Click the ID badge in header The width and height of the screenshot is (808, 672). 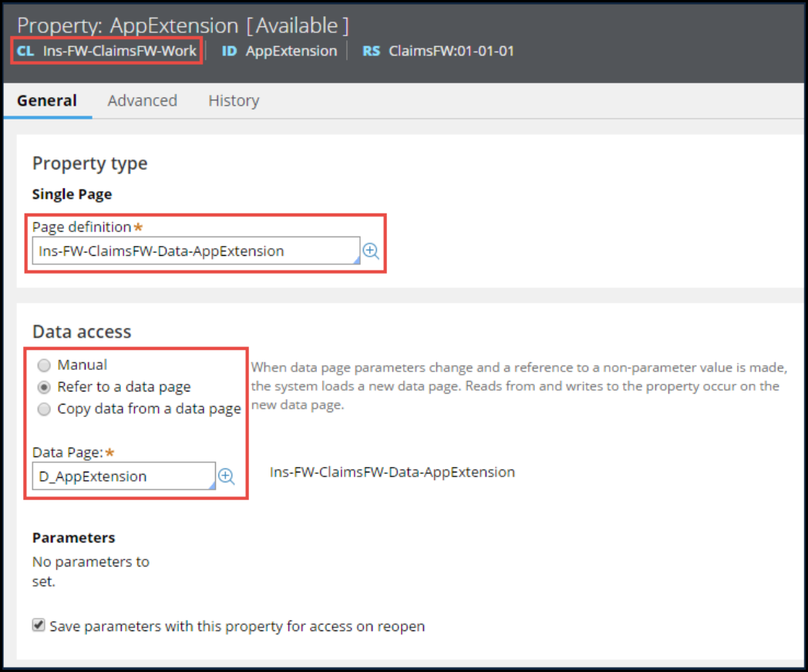coord(229,52)
